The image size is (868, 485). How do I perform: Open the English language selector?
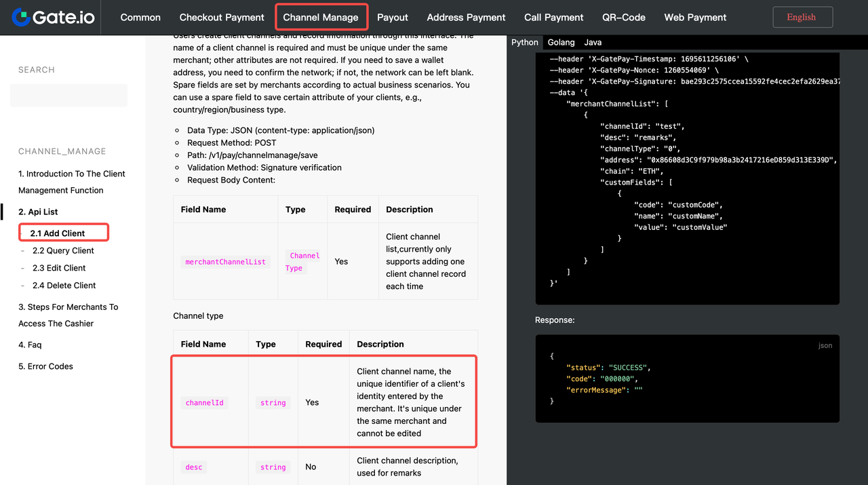point(802,18)
